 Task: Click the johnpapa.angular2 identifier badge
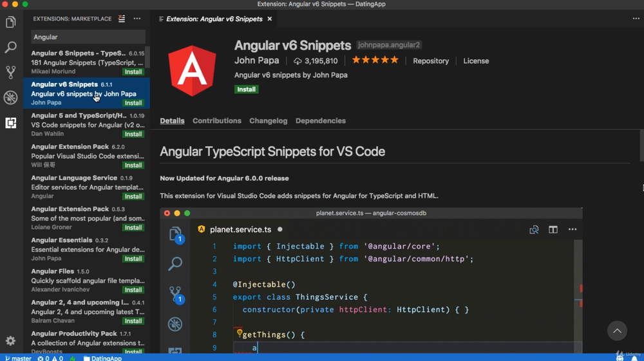pyautogui.click(x=388, y=44)
